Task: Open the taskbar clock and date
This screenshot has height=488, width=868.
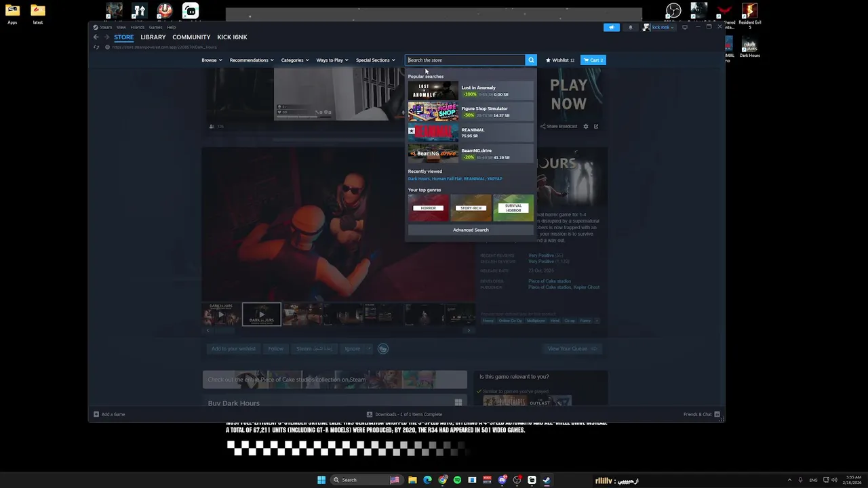Action: 853,480
